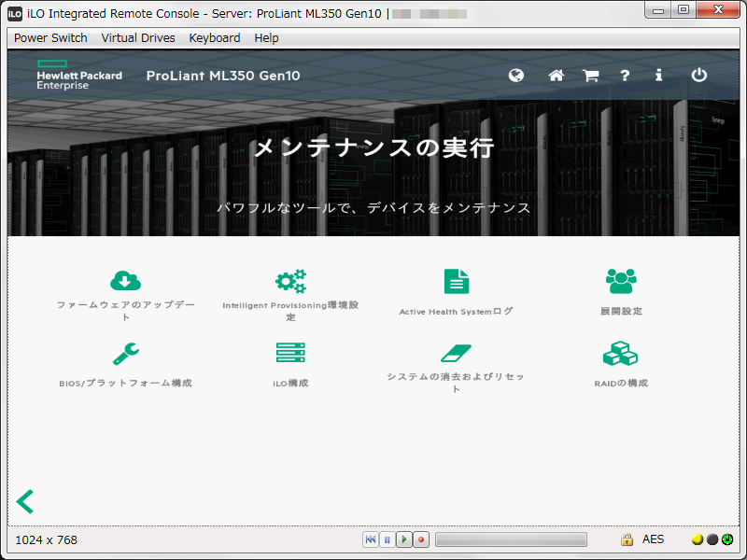Screen dimensions: 747x560
Task: Click the ProLiant ML350 Gen10 header text
Action: pyautogui.click(x=223, y=76)
